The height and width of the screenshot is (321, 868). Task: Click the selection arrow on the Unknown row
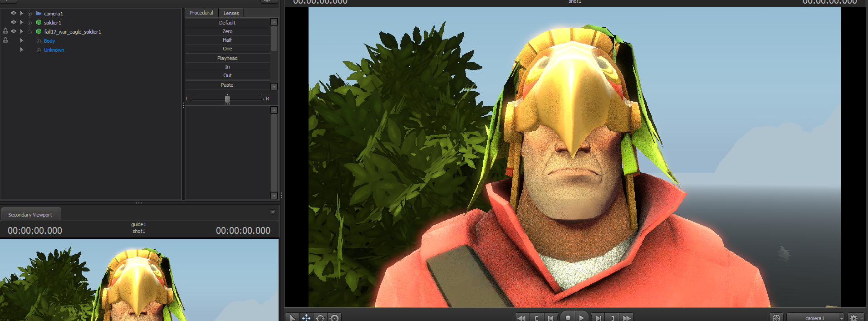pyautogui.click(x=22, y=49)
